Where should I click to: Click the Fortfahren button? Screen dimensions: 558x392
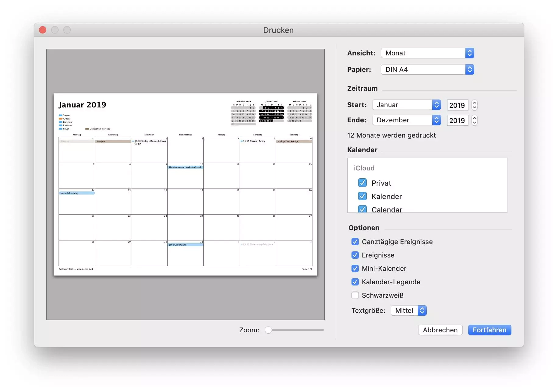(489, 330)
